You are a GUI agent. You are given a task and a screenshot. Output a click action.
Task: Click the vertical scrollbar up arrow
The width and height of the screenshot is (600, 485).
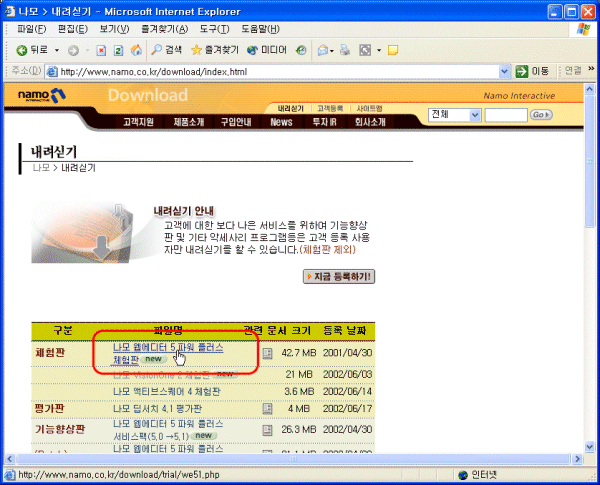[x=589, y=89]
